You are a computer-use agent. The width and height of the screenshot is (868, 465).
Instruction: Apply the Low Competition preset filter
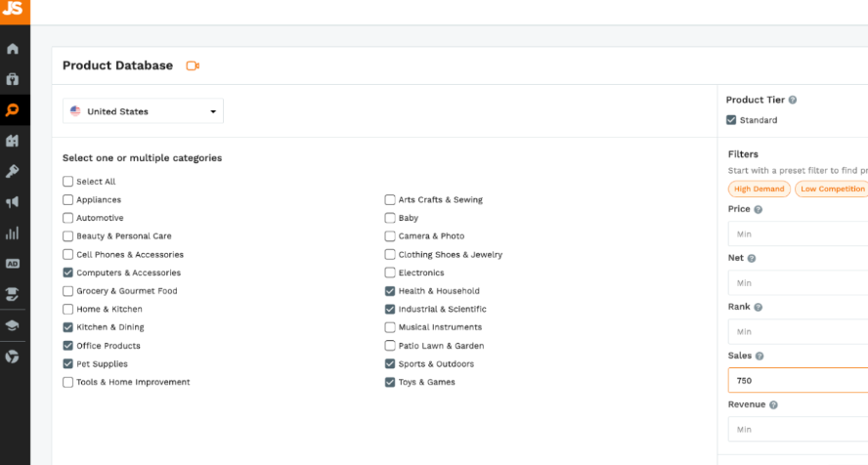coord(832,190)
